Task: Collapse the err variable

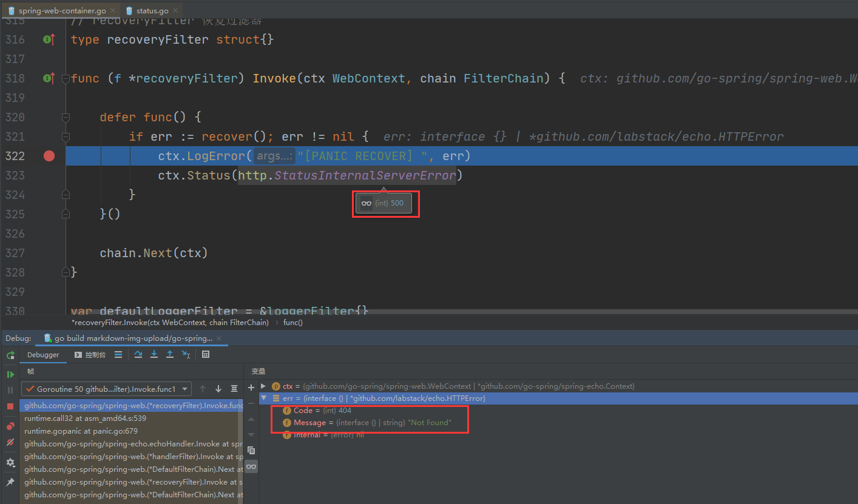Action: [263, 398]
